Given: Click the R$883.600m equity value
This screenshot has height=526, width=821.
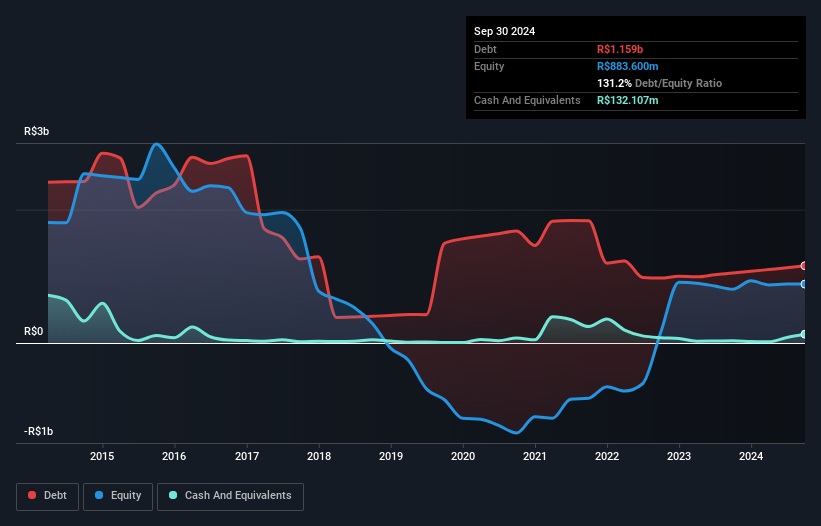Looking at the screenshot, I should pyautogui.click(x=628, y=66).
